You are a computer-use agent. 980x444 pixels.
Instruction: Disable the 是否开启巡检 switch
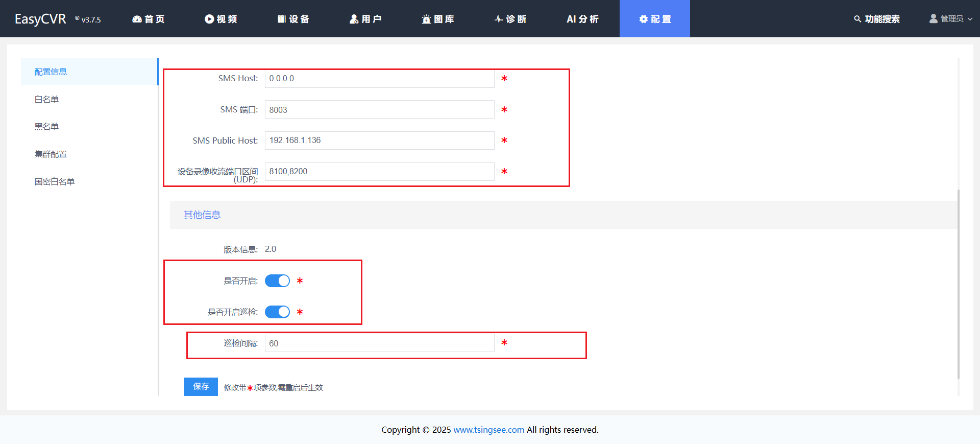pos(277,312)
